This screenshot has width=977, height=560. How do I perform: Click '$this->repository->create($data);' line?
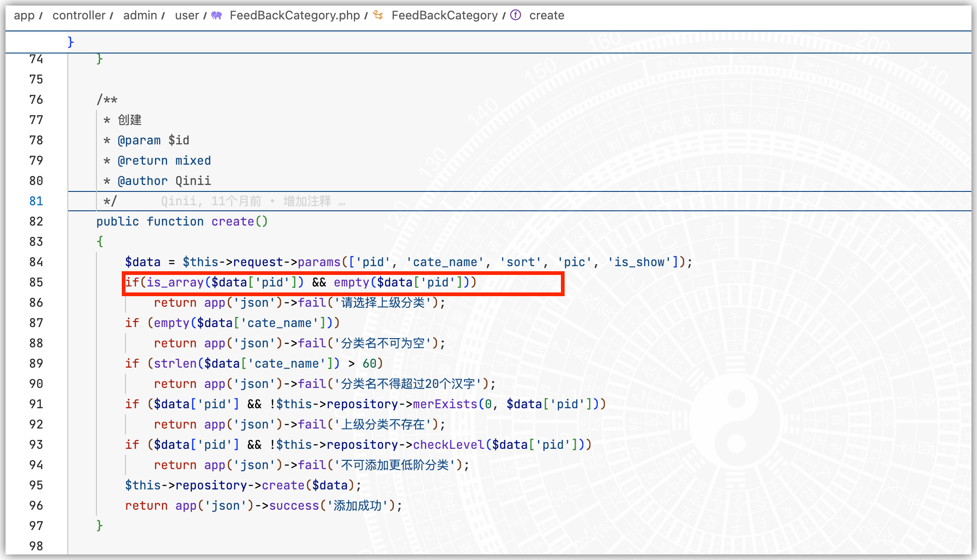pos(243,485)
